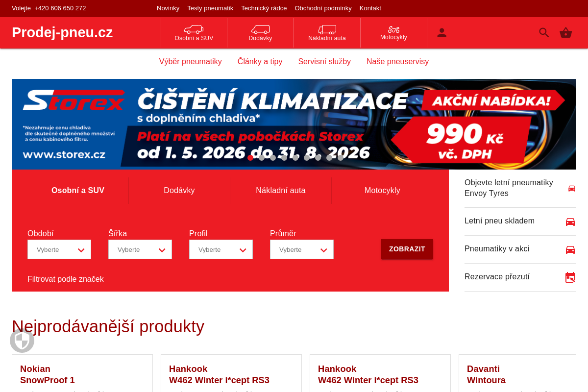Call the phone number +420 606 650 272

(60, 8)
